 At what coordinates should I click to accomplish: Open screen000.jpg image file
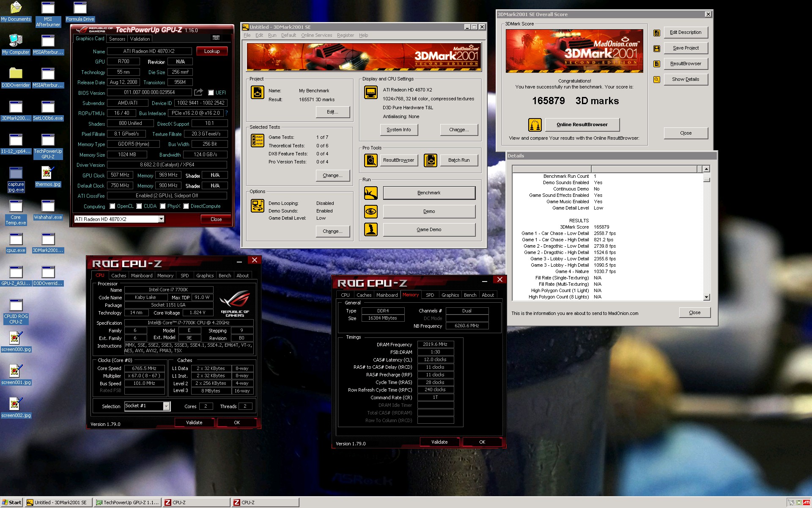tap(16, 342)
